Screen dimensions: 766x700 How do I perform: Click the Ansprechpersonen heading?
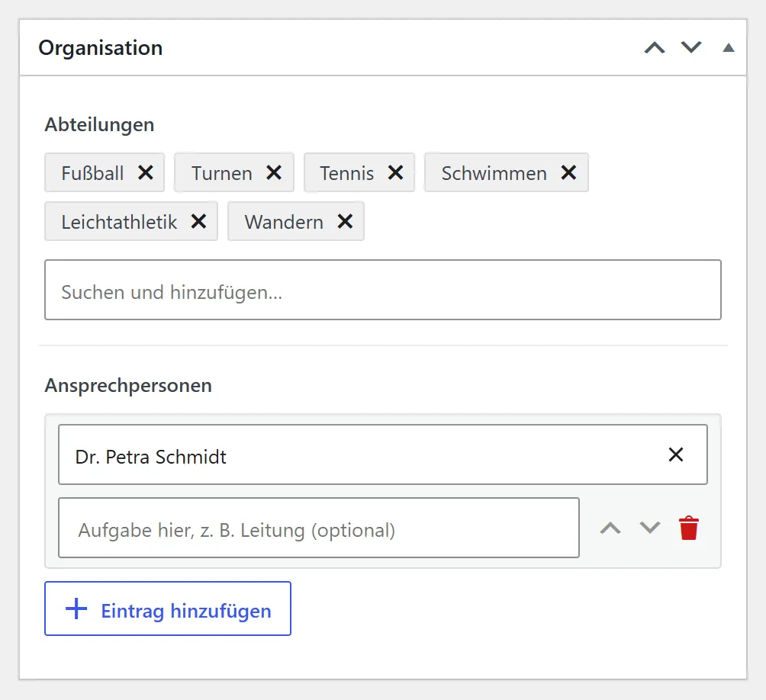pos(128,385)
